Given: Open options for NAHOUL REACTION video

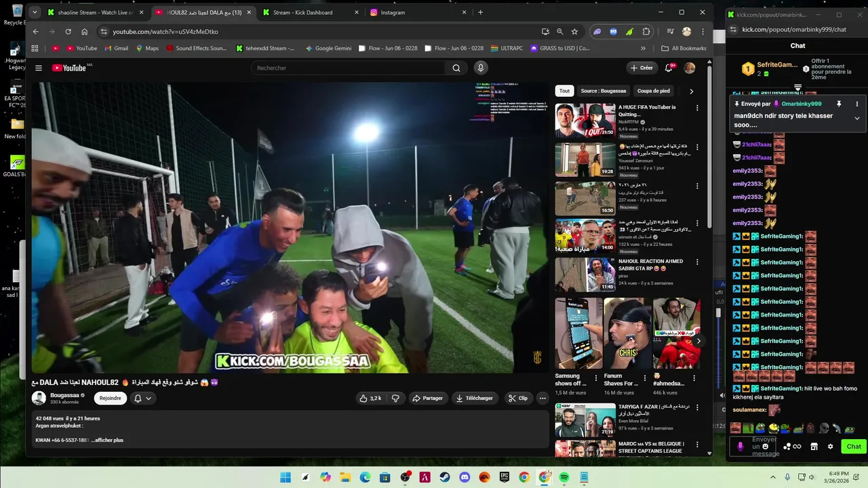Looking at the screenshot, I should [x=697, y=262].
